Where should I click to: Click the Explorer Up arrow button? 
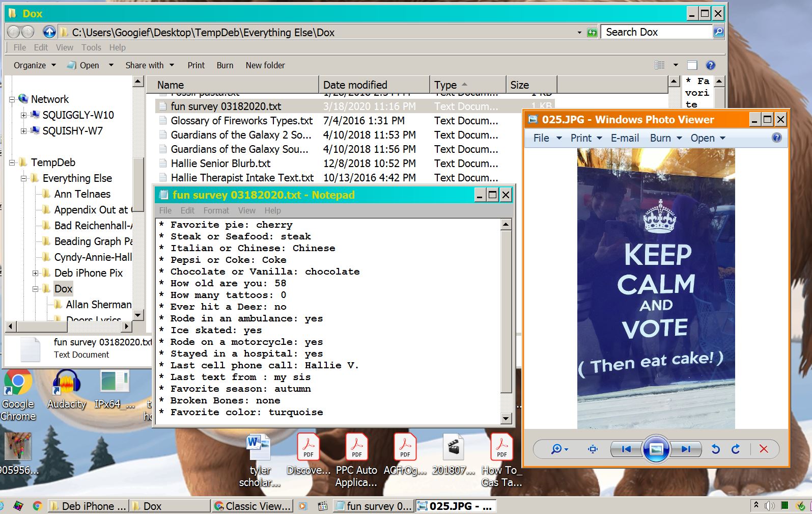click(x=49, y=32)
